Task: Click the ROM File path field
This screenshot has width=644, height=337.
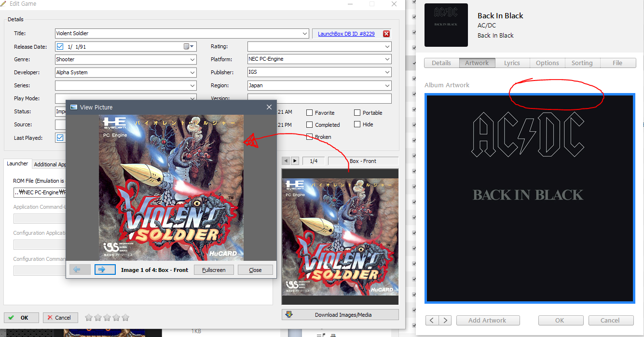Action: click(40, 192)
